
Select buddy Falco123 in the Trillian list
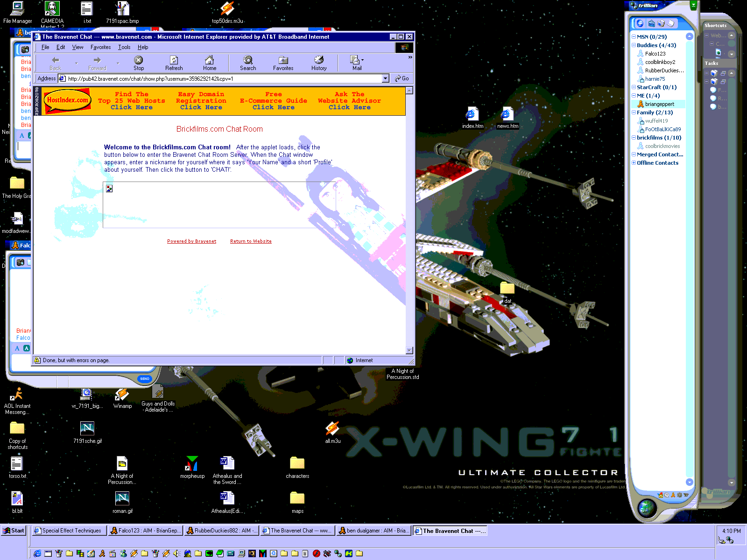tap(655, 54)
